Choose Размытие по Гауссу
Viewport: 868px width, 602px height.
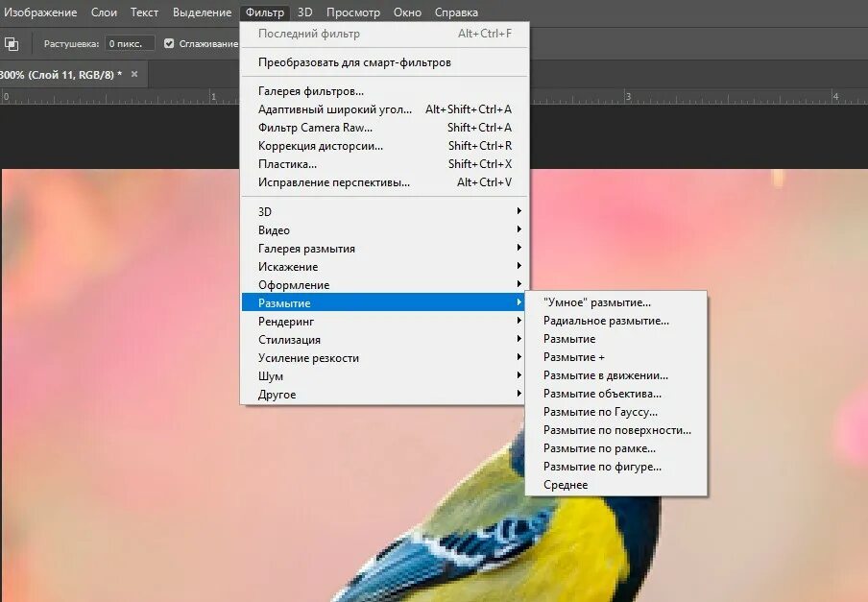(x=616, y=412)
